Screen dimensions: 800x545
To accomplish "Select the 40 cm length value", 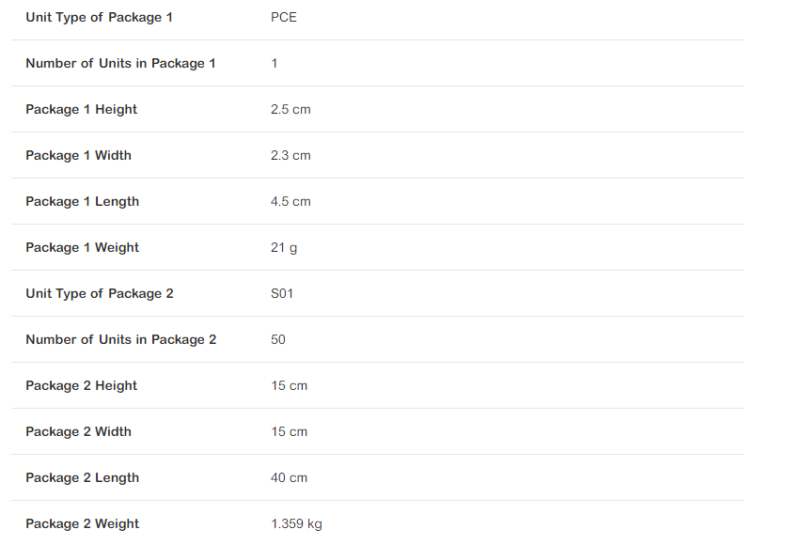I will [289, 477].
